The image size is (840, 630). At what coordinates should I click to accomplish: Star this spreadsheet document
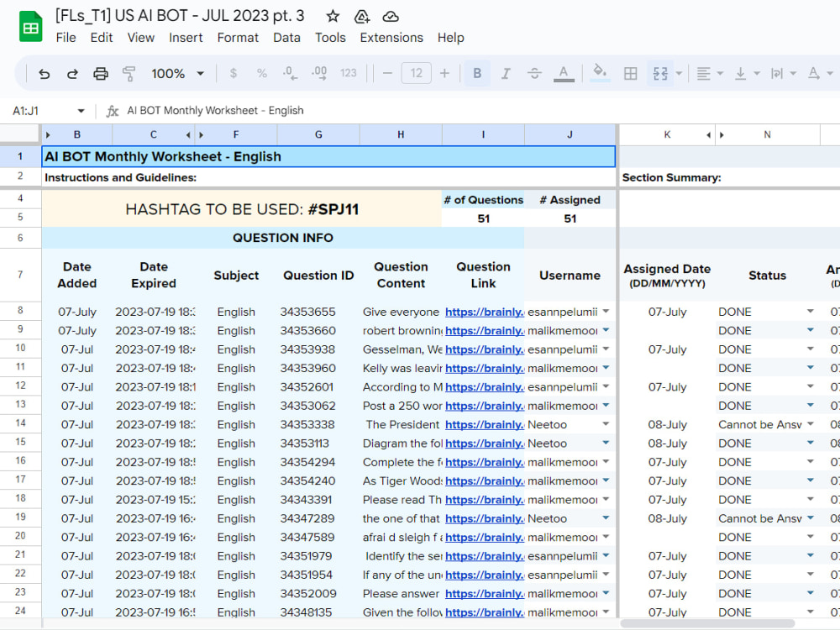(x=333, y=17)
